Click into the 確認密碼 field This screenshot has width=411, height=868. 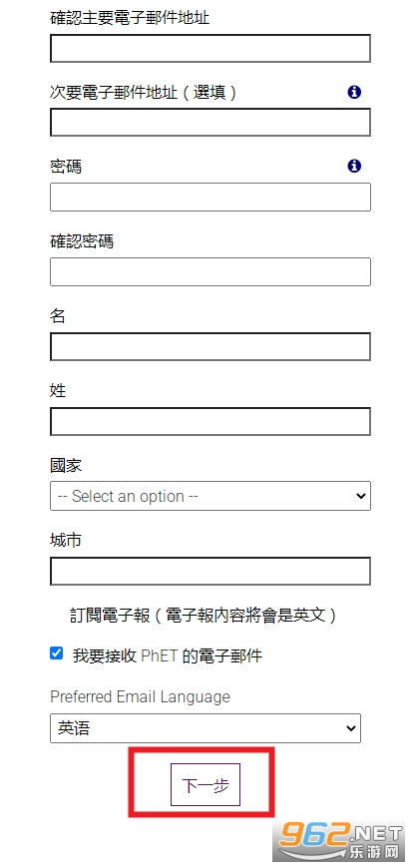click(x=210, y=271)
